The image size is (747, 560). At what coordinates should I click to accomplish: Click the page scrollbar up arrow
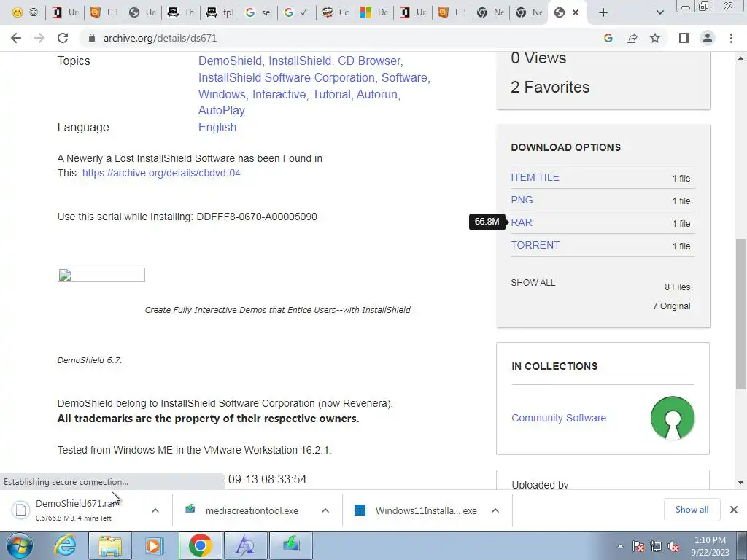point(741,58)
